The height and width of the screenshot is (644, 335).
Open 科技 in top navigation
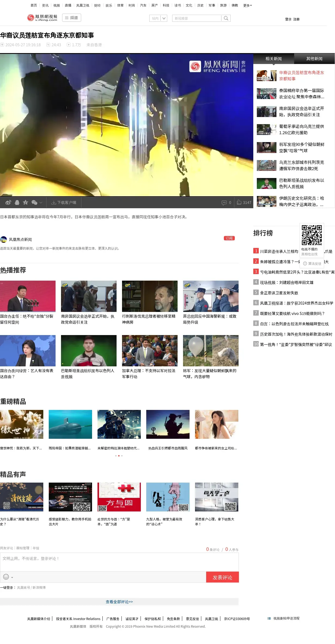pyautogui.click(x=166, y=5)
